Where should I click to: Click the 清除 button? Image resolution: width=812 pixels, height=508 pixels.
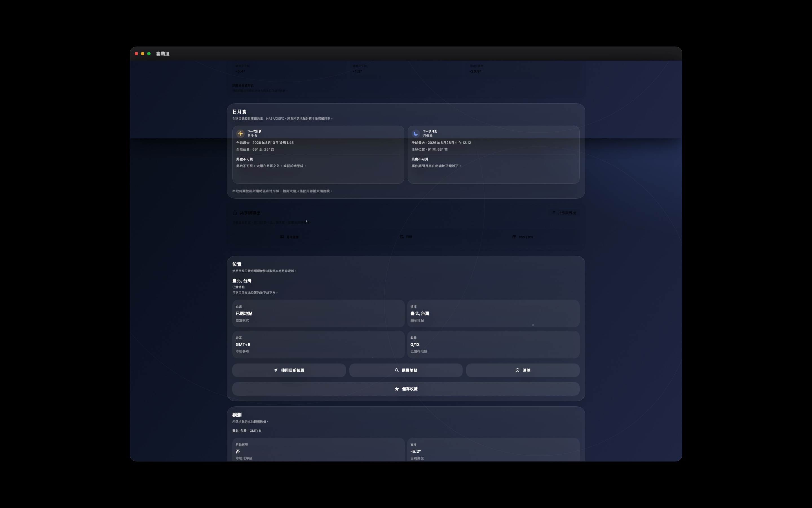522,370
